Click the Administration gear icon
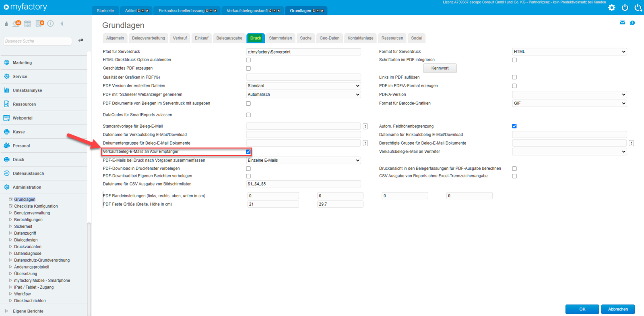The image size is (644, 316). [6, 187]
